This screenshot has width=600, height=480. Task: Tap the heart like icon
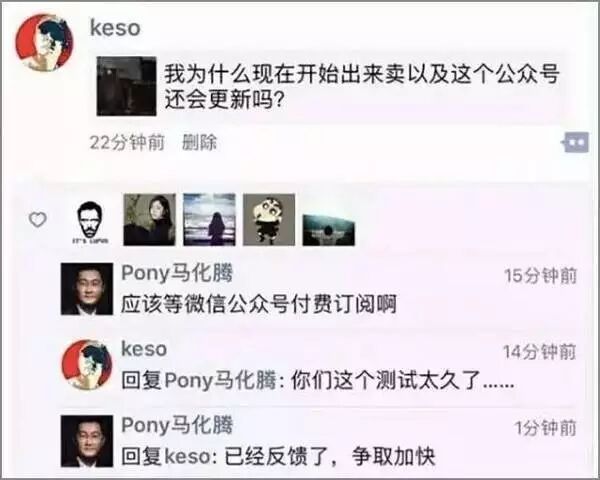click(38, 220)
